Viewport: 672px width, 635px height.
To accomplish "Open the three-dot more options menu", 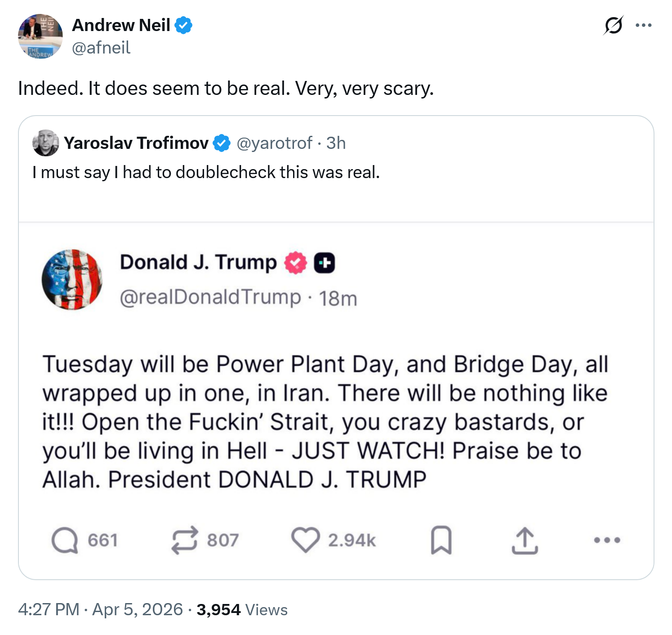I will [x=644, y=25].
